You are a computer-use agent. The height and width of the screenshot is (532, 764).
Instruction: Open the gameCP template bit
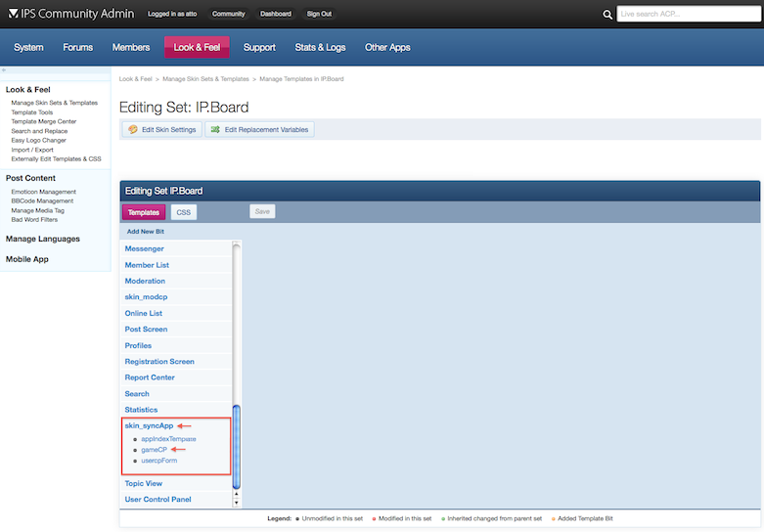(154, 450)
